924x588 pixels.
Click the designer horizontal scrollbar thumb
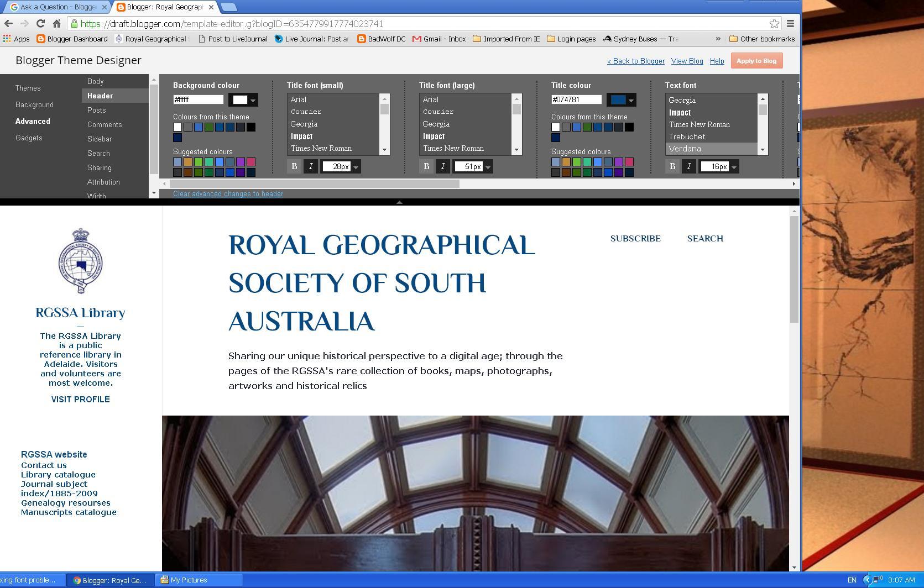tap(314, 184)
